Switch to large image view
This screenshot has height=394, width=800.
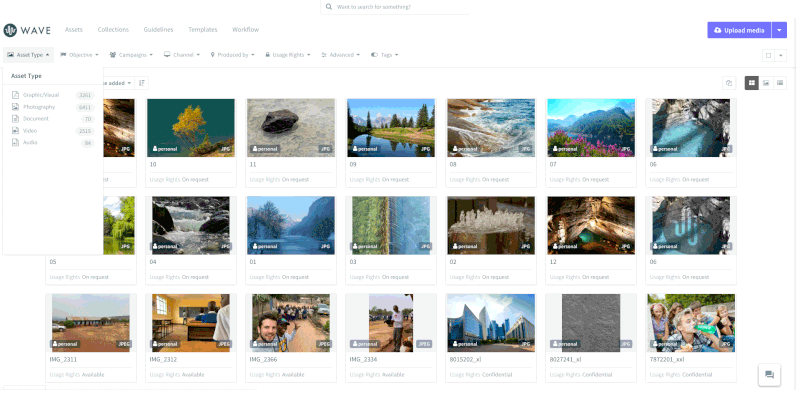pyautogui.click(x=766, y=83)
